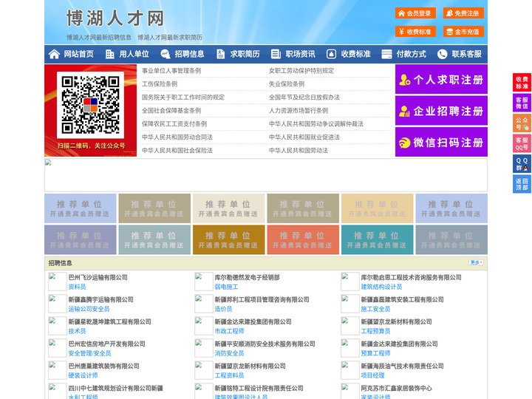Image resolution: width=532 pixels, height=399 pixels.
Task: Click the logo thumbnail for 巴州飞沙运输有限公司
Action: click(58, 282)
